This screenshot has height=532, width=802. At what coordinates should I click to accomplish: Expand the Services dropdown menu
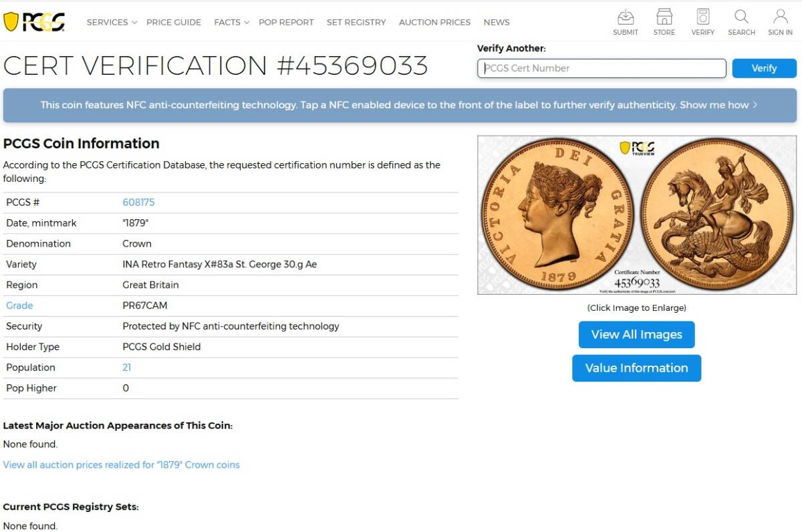[x=112, y=22]
